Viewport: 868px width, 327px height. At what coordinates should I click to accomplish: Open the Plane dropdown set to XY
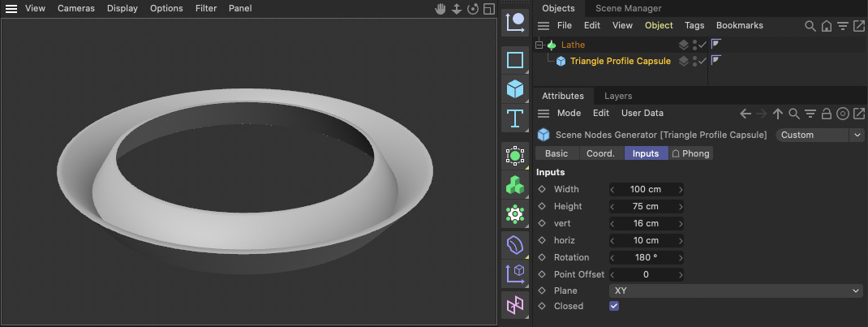point(735,290)
